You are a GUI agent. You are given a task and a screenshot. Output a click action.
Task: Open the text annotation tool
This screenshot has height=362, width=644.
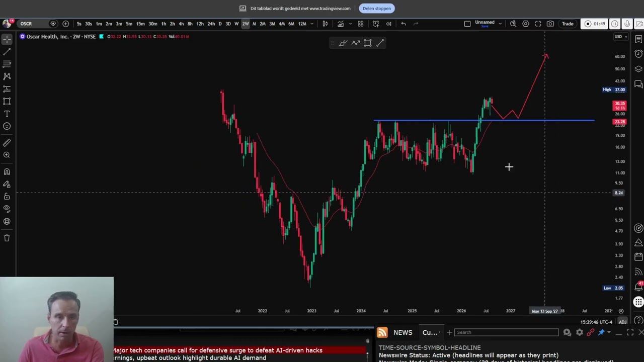pos(7,114)
